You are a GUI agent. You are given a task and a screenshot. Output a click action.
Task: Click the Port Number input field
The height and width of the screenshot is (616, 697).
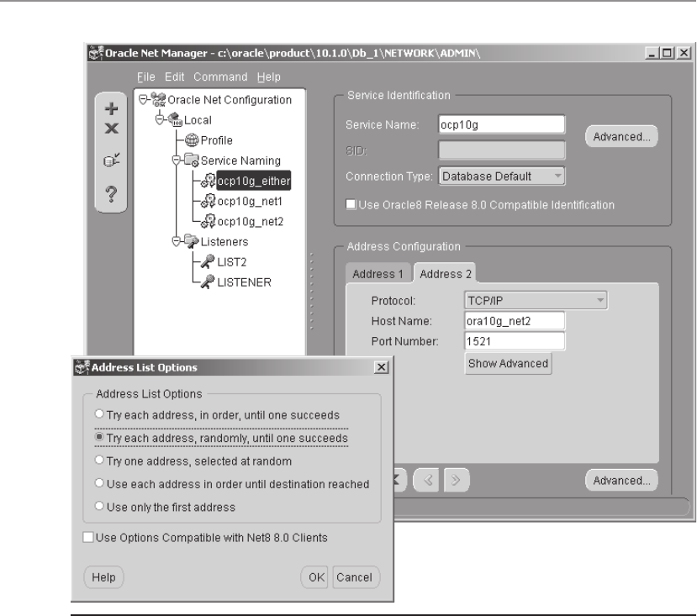click(515, 341)
